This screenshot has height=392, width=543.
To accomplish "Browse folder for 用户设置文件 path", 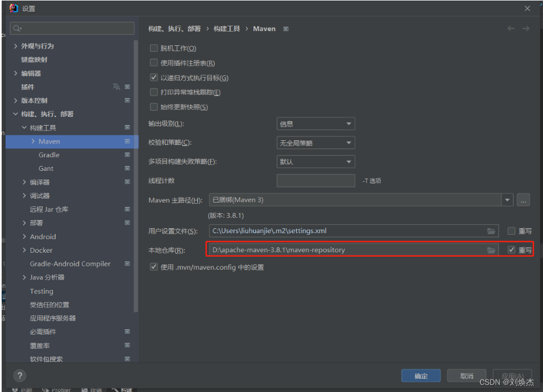I will point(491,231).
